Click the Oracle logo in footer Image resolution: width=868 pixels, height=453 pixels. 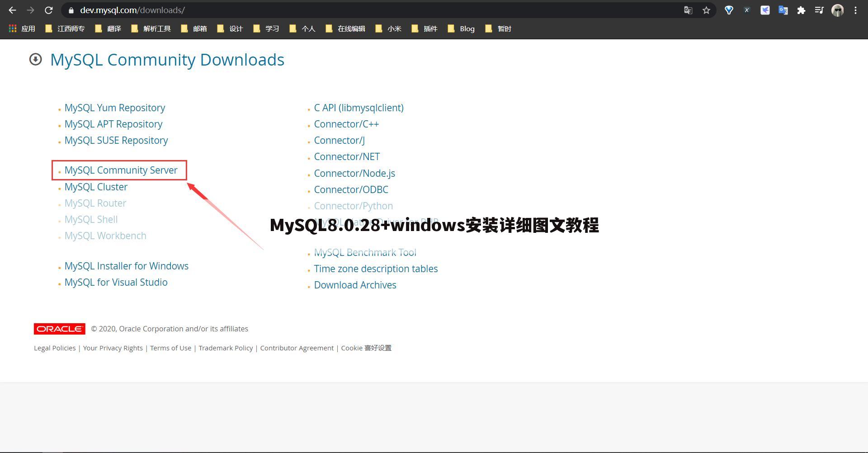(x=60, y=329)
